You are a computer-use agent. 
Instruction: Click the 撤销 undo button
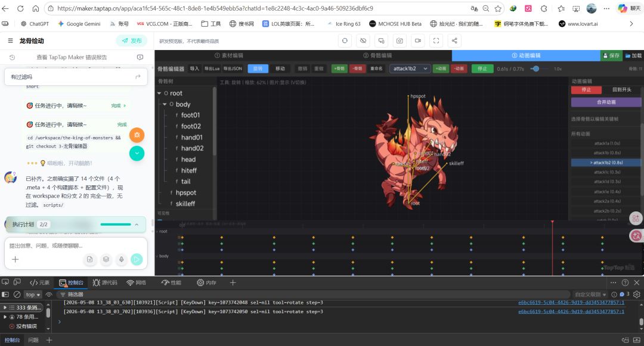(x=303, y=68)
